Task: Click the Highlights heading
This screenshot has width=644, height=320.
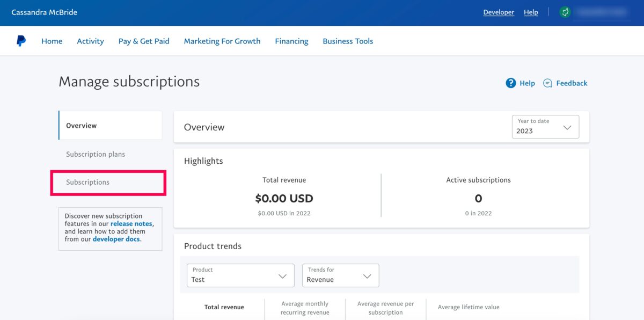Action: tap(203, 161)
